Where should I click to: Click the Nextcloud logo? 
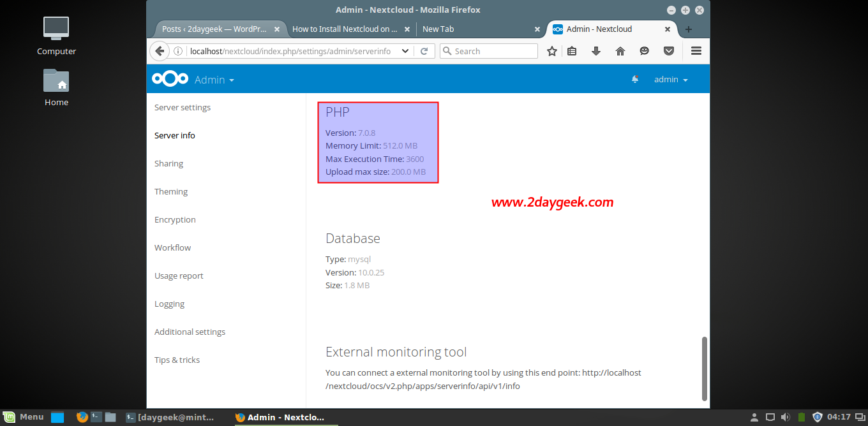coord(170,79)
